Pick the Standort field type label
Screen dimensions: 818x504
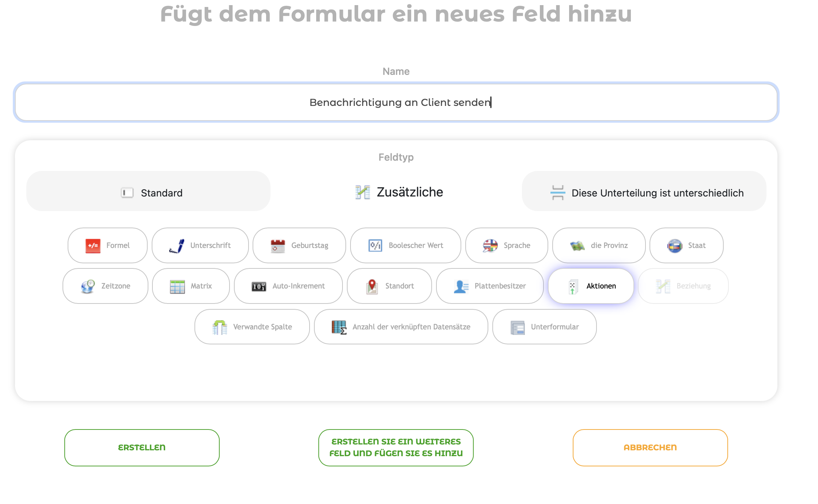click(399, 286)
